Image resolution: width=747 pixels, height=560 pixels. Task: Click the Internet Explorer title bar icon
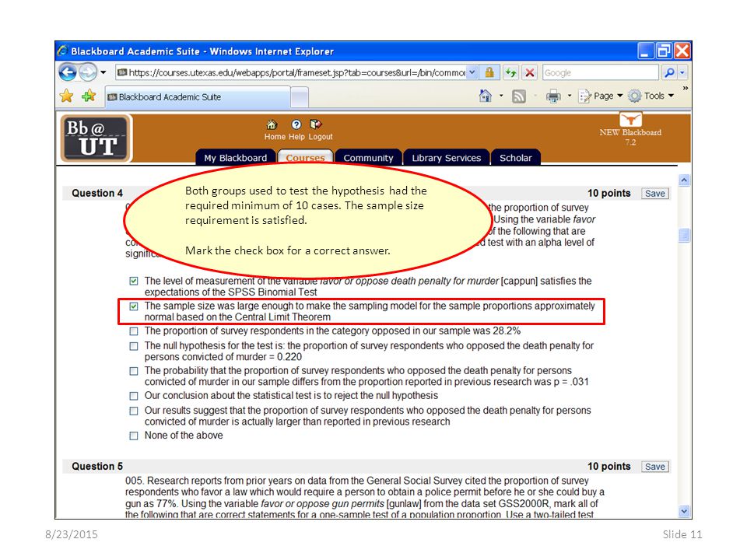coord(62,51)
